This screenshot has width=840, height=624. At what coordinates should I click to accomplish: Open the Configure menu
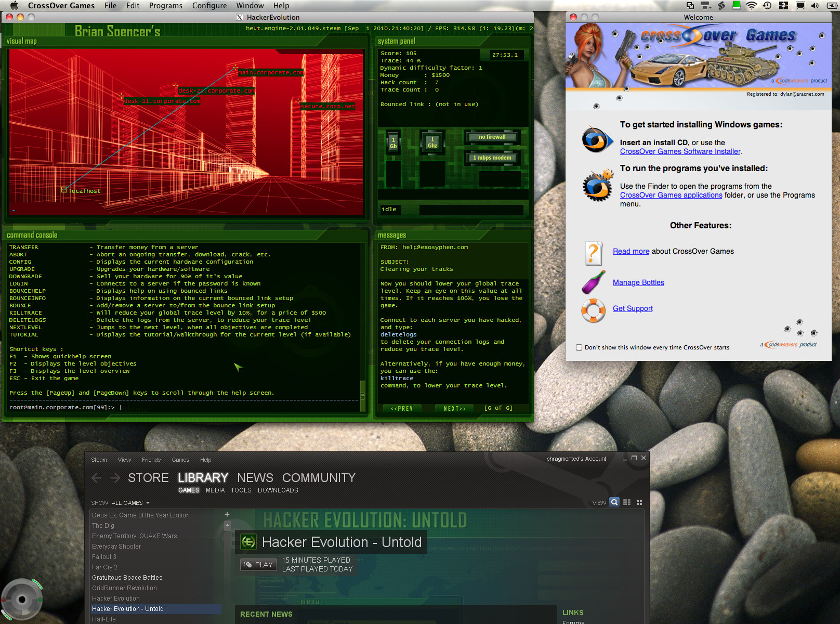(x=209, y=5)
